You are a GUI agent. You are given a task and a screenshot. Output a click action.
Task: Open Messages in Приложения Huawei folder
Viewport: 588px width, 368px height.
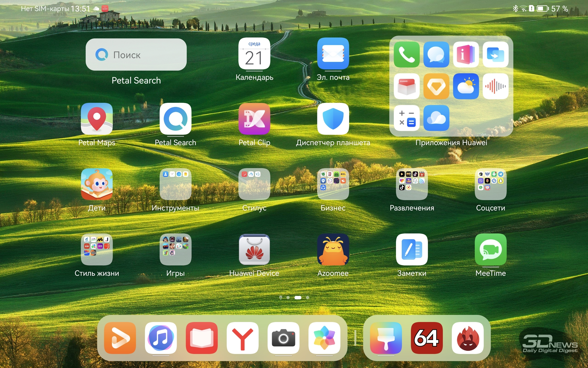pos(436,55)
